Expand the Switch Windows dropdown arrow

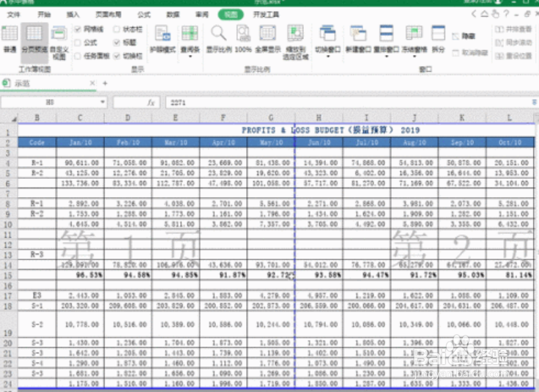pos(327,57)
